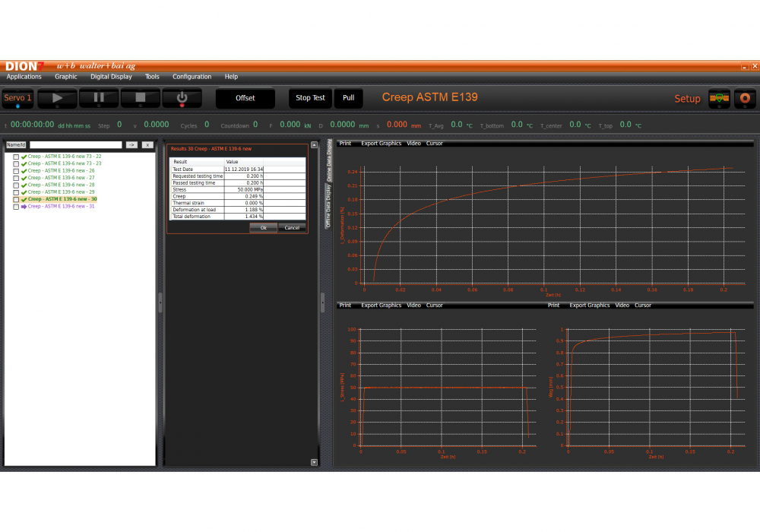Tick checkbox for Creep ASTM E 139-6 new - 30
760x532 pixels.
(16, 200)
